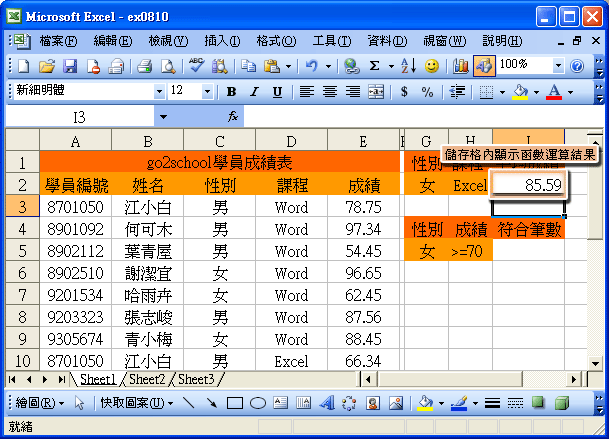Image resolution: width=609 pixels, height=440 pixels.
Task: Open the 格式 (Format) menu
Action: (277, 41)
